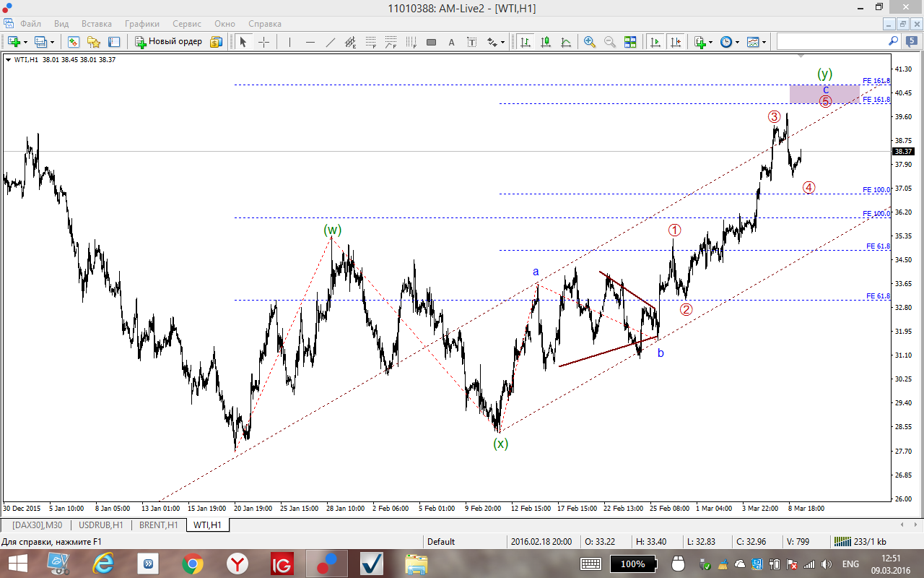The height and width of the screenshot is (578, 924).
Task: Open the periods clock icon
Action: pos(726,42)
